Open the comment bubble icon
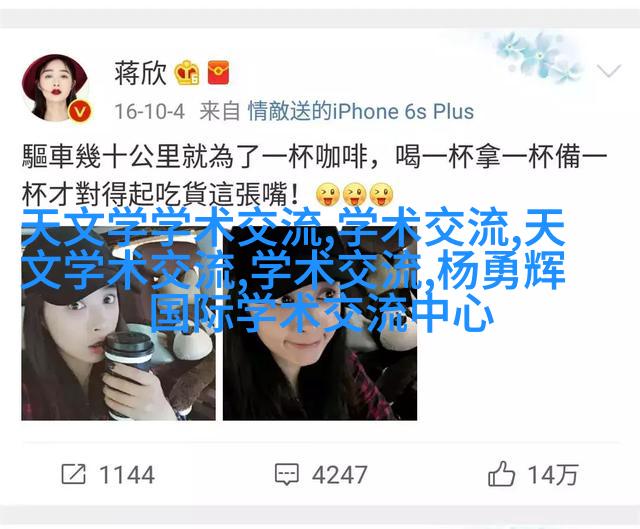Screen dimensions: 640x529 287,474
